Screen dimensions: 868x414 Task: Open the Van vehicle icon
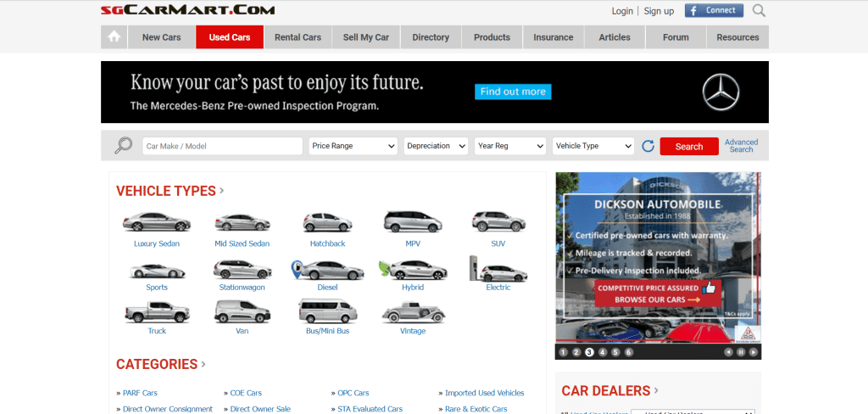(242, 311)
